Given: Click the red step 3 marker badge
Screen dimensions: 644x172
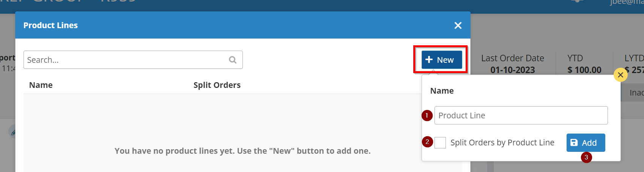Looking at the screenshot, I should (586, 157).
